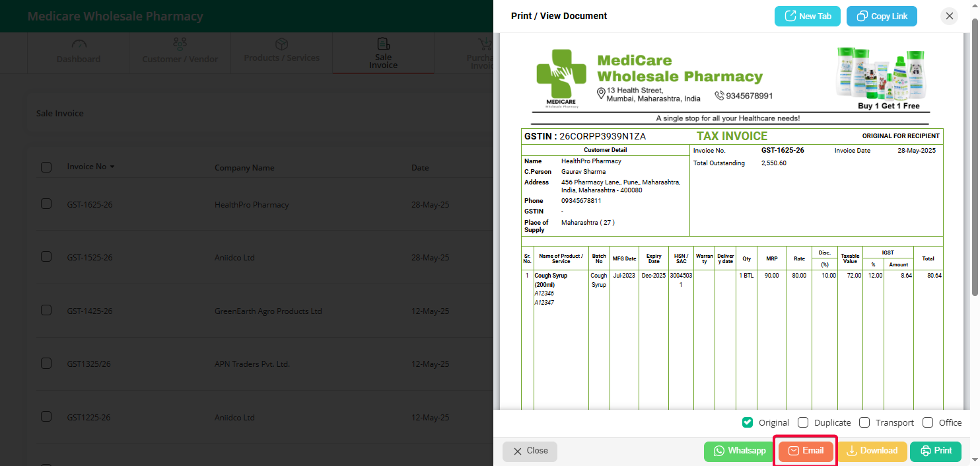Switch to the Dashboard tab
Screen dimensions: 980x466
click(x=79, y=52)
